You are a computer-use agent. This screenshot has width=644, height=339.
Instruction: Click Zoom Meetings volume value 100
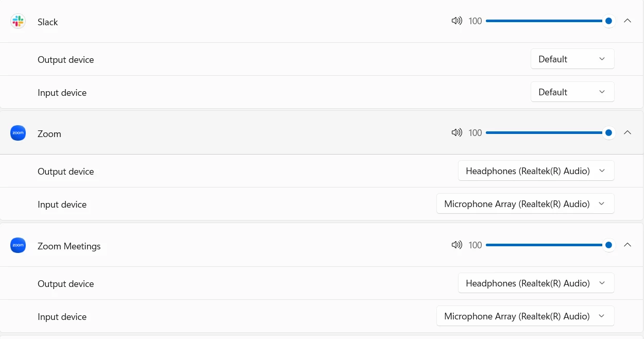[475, 245]
